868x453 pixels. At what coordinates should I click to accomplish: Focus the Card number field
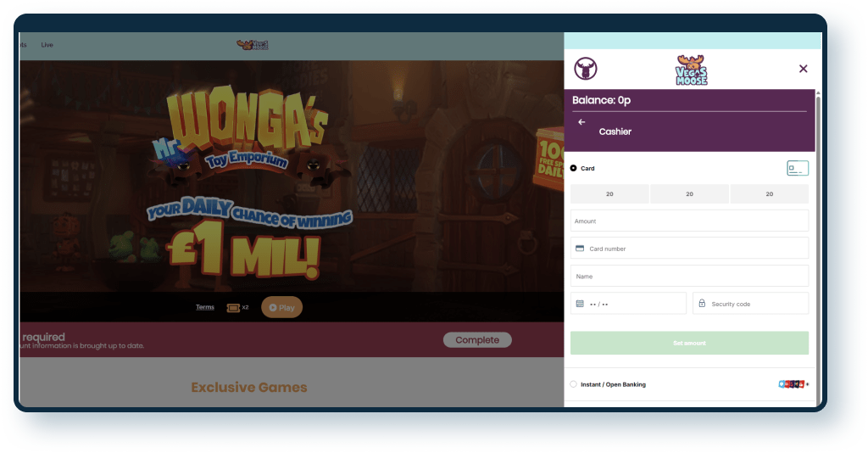(689, 248)
